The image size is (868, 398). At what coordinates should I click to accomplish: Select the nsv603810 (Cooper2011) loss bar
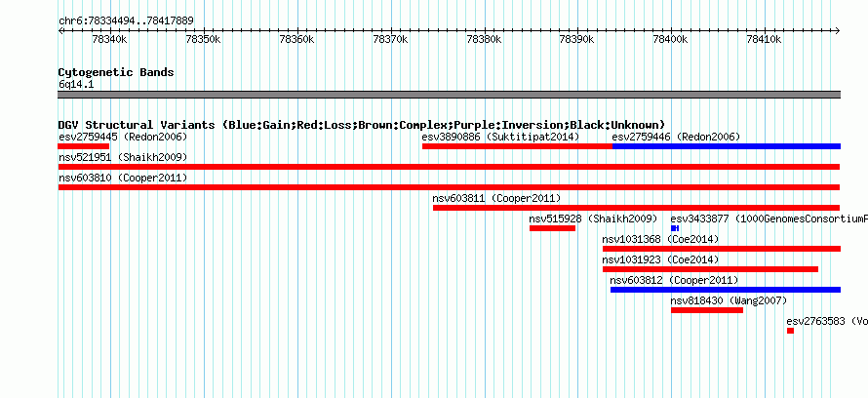pos(449,187)
